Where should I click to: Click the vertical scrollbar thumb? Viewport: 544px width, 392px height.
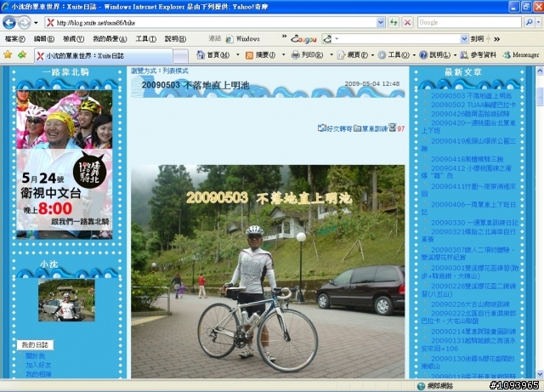[540, 97]
